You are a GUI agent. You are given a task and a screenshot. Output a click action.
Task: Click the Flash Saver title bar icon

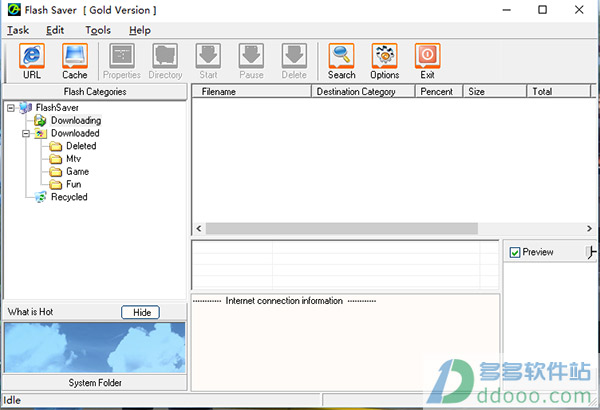tap(14, 10)
